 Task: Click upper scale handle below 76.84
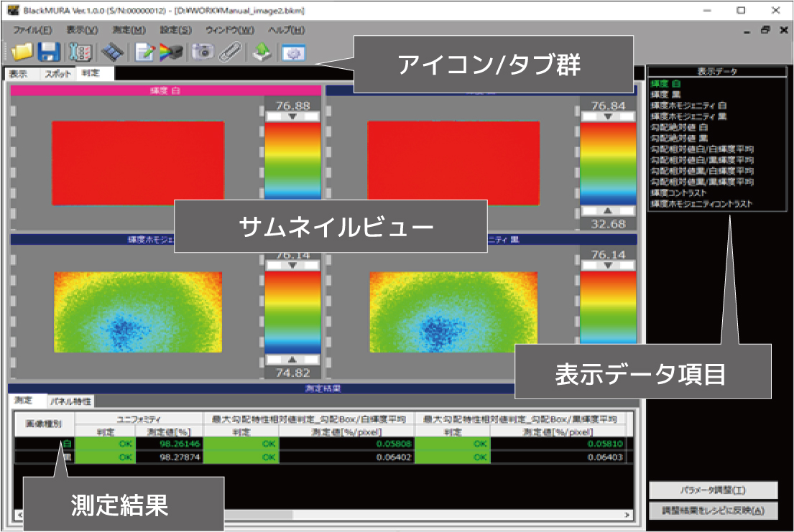pos(608,116)
